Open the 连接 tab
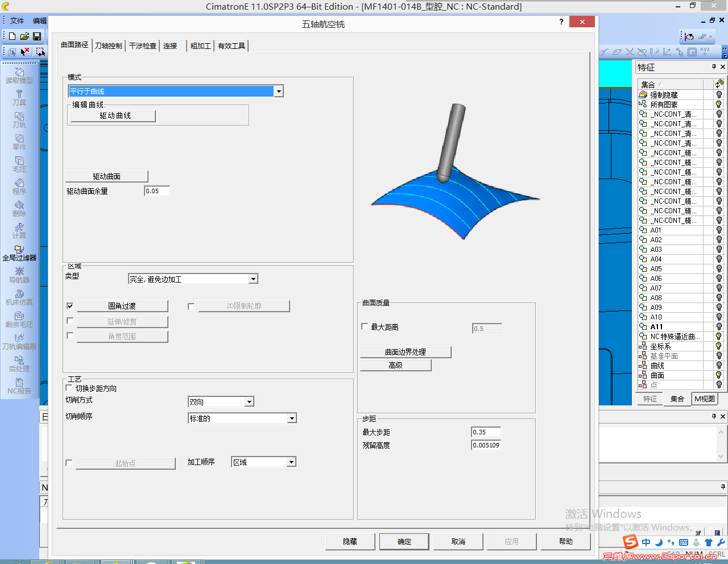Image resolution: width=728 pixels, height=564 pixels. click(170, 46)
